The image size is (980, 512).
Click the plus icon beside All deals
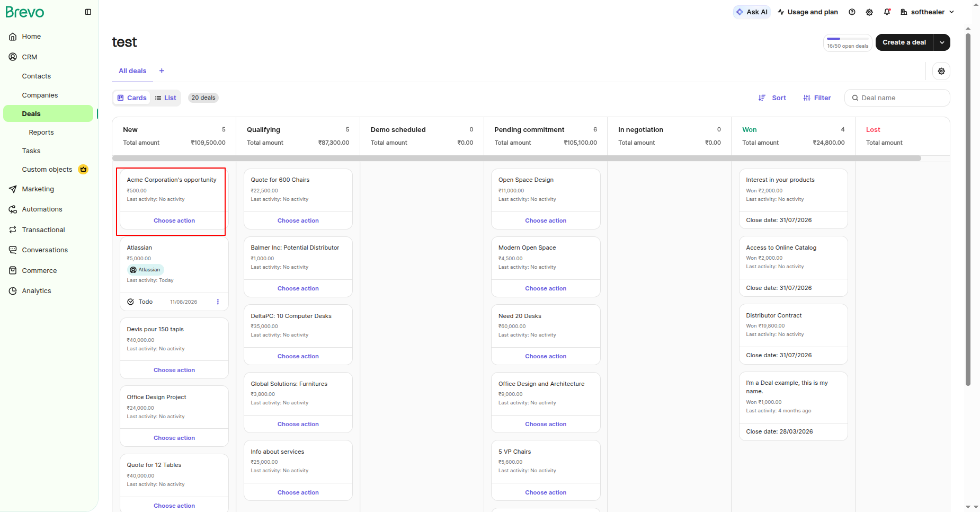click(162, 71)
